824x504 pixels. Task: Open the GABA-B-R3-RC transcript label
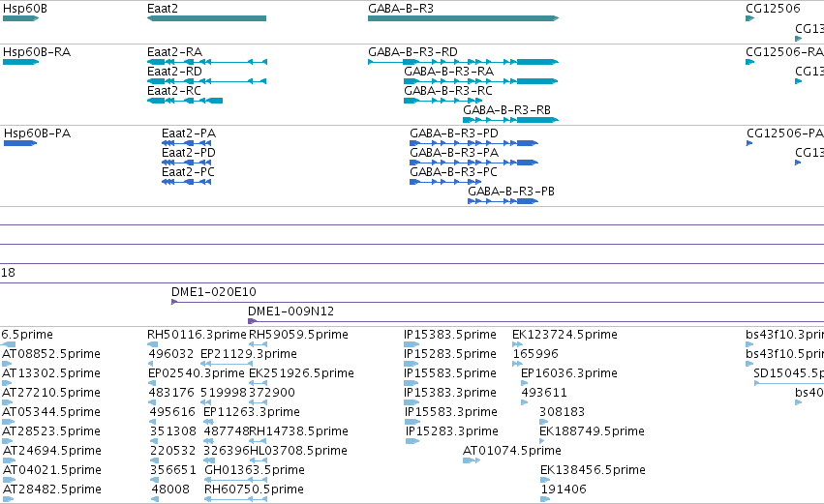pyautogui.click(x=448, y=91)
